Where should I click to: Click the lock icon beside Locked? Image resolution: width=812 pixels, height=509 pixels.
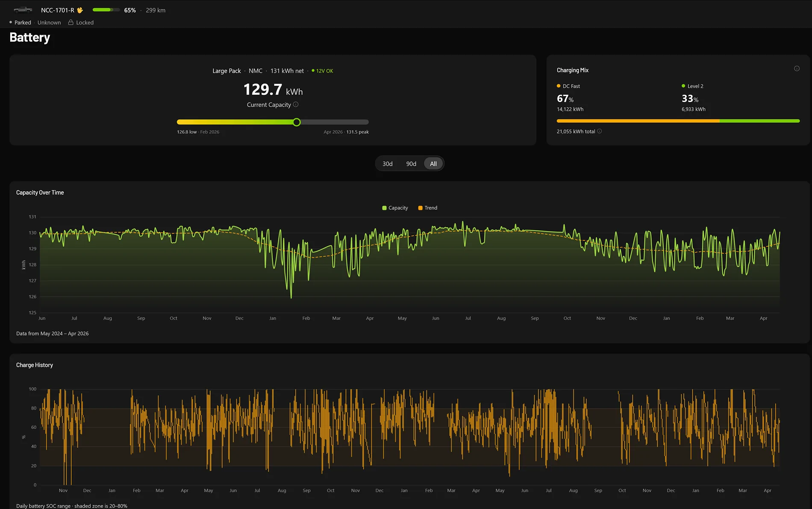(x=71, y=22)
